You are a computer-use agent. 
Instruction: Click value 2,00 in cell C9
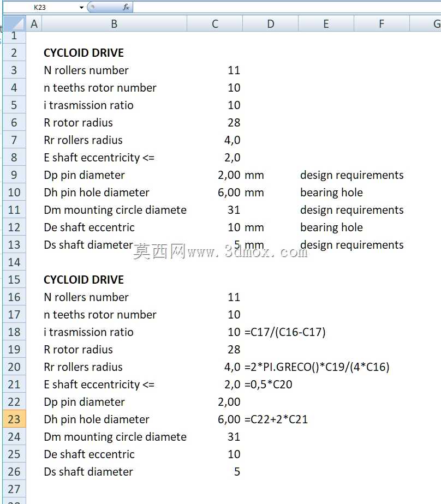click(x=229, y=175)
